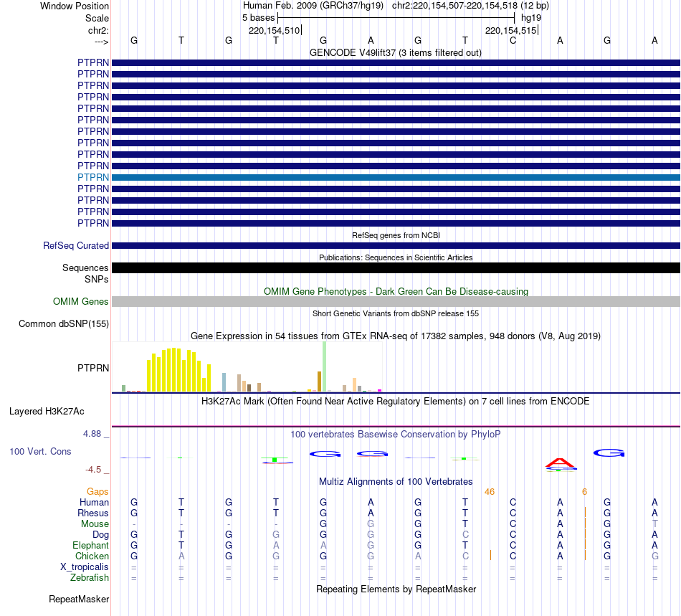Click the 4.88 PhyloP upper scale value
This screenshot has height=616, width=681.
click(92, 434)
